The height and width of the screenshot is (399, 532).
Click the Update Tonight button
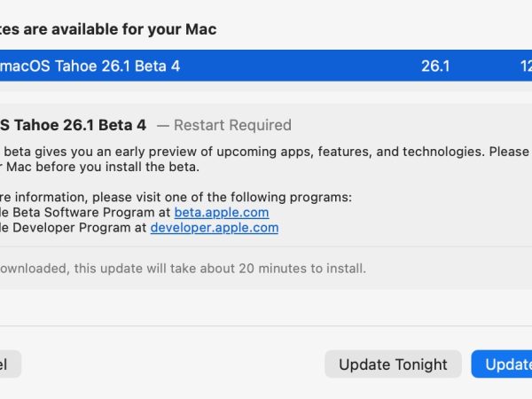pyautogui.click(x=393, y=364)
